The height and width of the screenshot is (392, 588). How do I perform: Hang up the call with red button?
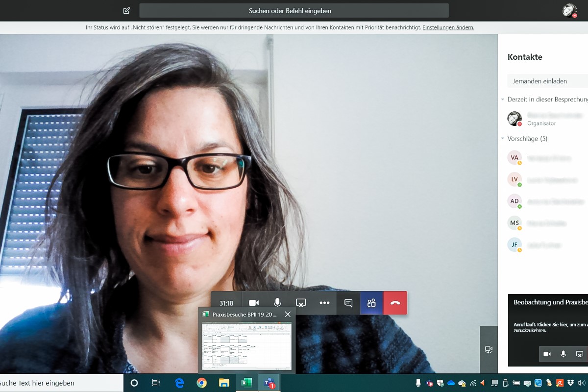coord(395,303)
